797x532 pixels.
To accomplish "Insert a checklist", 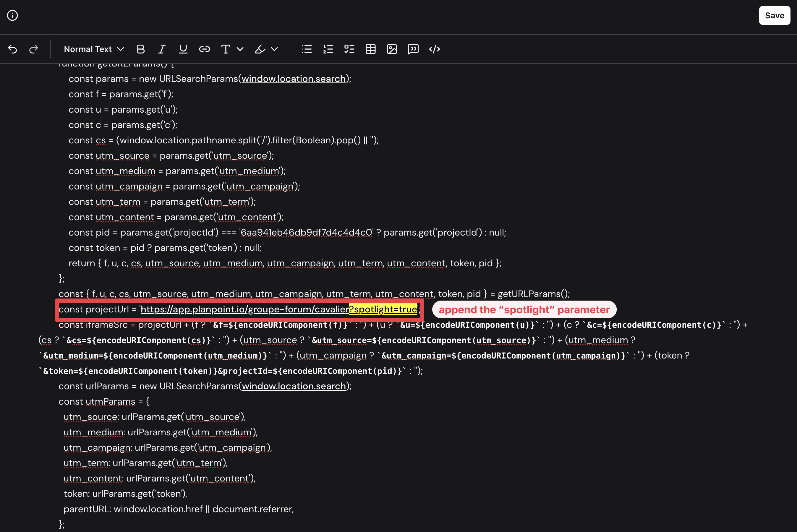I will 349,49.
